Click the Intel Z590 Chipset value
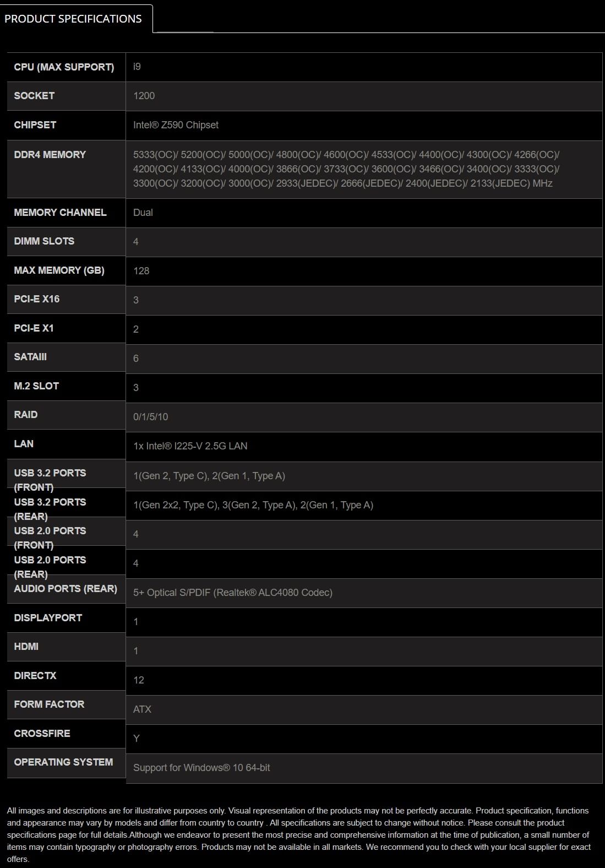605x868 pixels. (176, 125)
